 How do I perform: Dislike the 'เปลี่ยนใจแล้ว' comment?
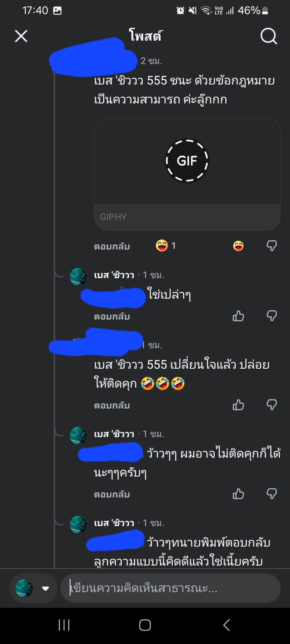pos(272,405)
